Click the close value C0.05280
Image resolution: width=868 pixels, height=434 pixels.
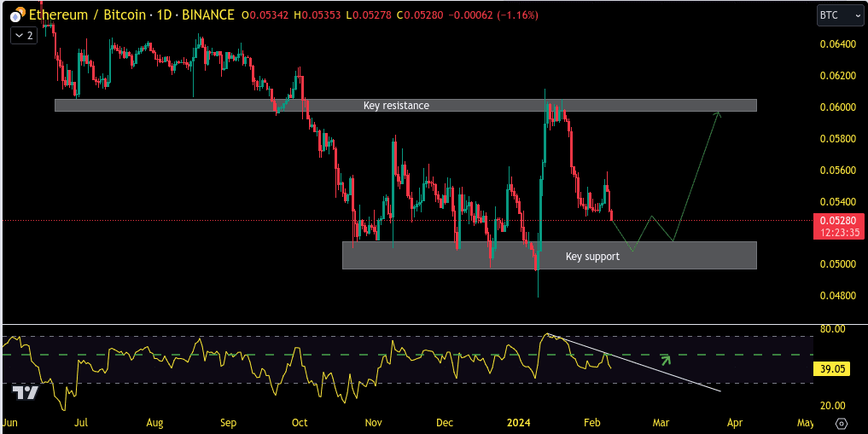tap(418, 15)
